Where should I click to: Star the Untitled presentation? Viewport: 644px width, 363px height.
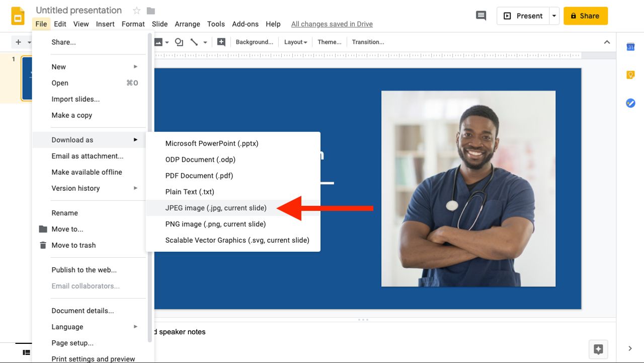pyautogui.click(x=136, y=11)
